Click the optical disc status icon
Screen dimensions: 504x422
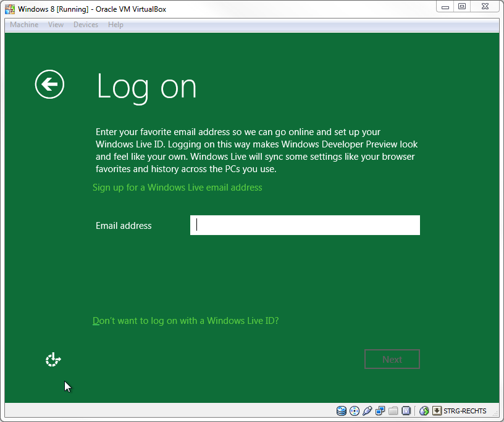355,411
